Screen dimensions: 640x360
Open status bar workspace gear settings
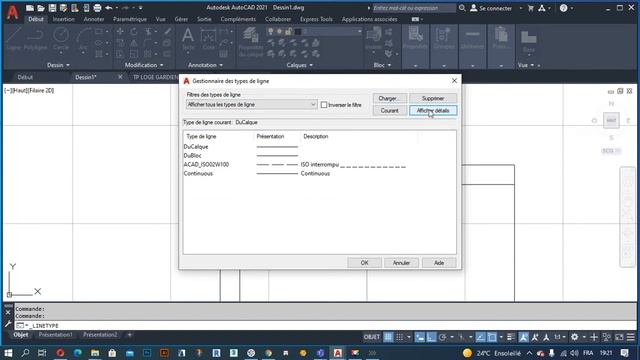574,337
